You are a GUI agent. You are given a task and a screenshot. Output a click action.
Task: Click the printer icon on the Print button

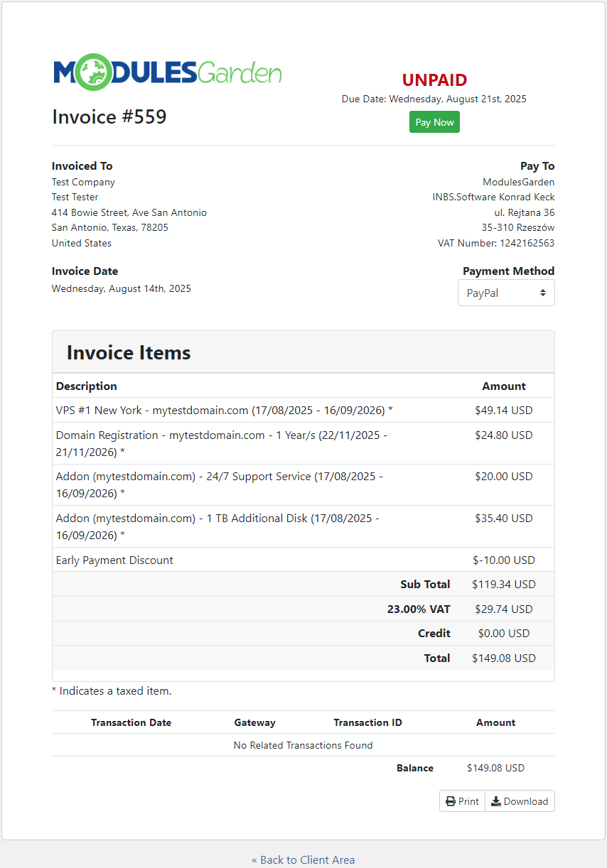(x=451, y=801)
